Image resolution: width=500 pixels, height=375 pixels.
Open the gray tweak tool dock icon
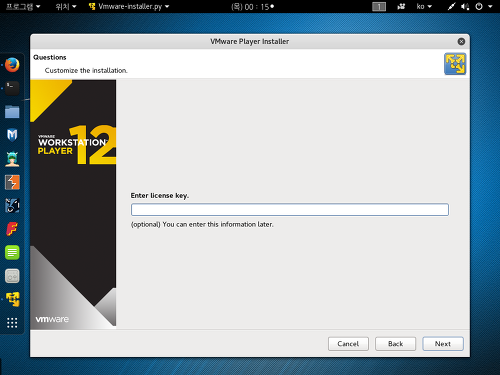pos(12,276)
